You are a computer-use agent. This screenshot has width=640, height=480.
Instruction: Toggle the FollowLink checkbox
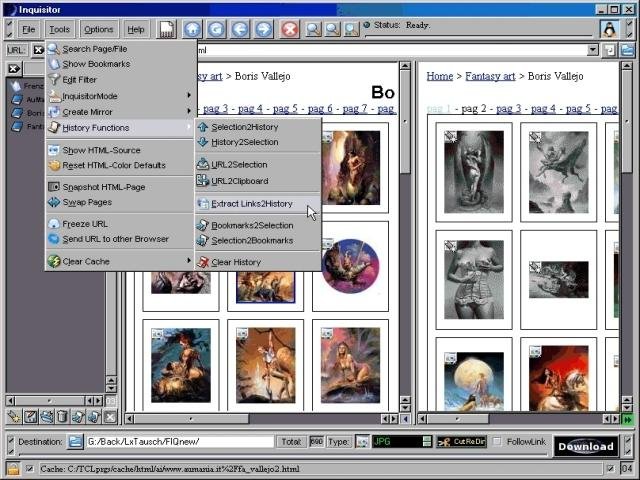[x=498, y=442]
